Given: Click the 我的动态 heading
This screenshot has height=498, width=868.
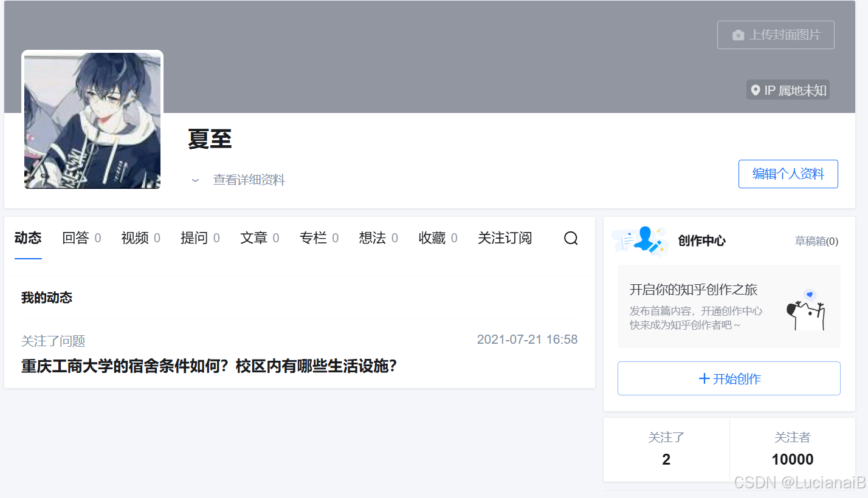Looking at the screenshot, I should point(47,298).
